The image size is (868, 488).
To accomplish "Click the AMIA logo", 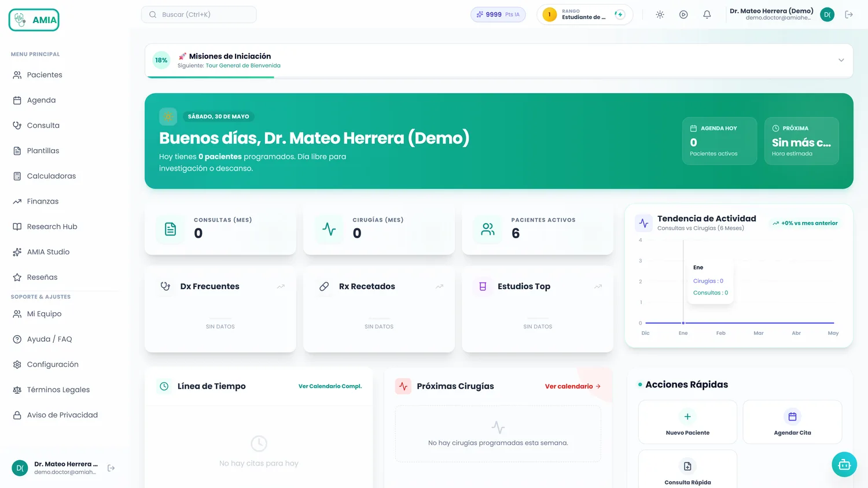I will click(34, 20).
